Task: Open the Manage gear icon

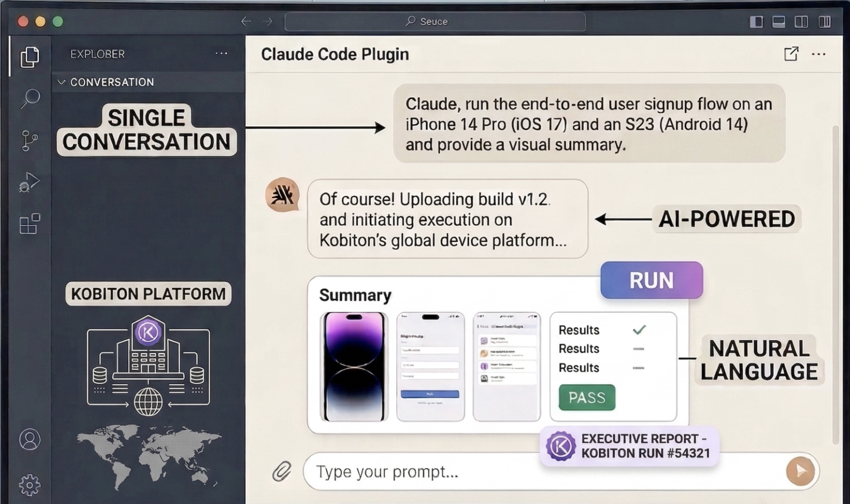Action: (x=30, y=485)
